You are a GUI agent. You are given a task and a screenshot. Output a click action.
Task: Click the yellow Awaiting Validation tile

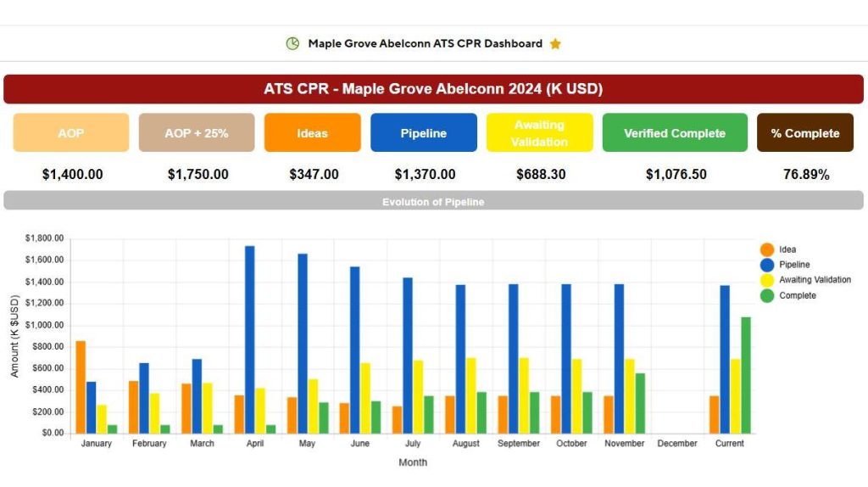(539, 133)
